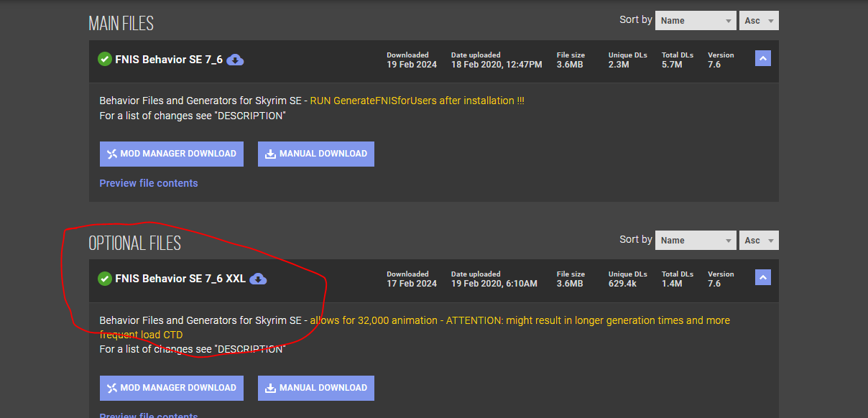Click manual download arrow icon in Main Files
This screenshot has height=418, width=868.
[x=270, y=154]
